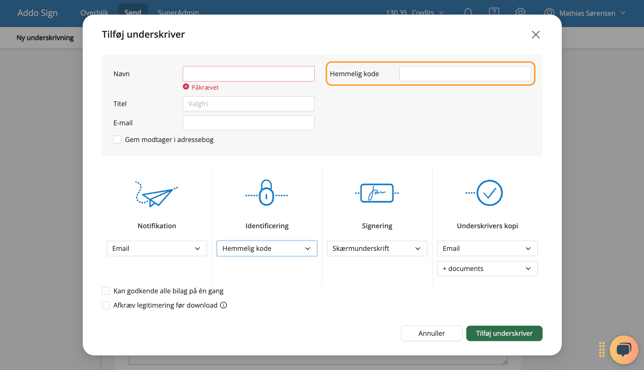Click the padlock Identificering icon
This screenshot has height=370, width=644.
(267, 193)
